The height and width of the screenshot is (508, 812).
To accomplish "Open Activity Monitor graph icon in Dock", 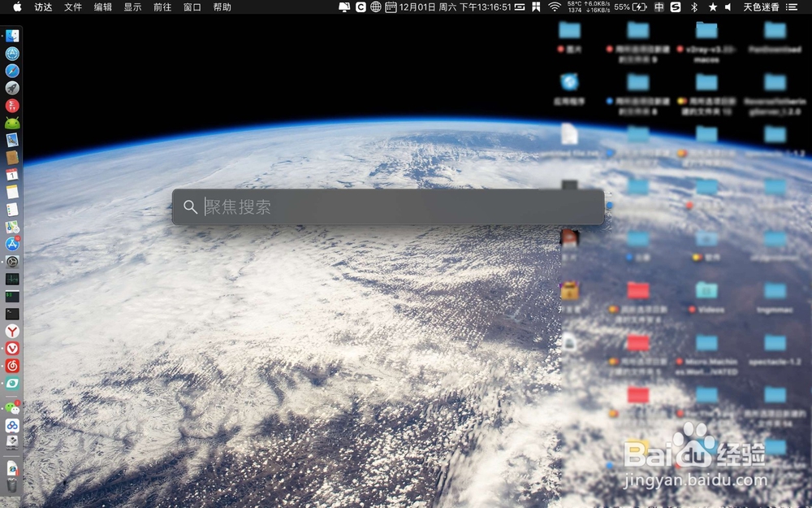I will click(12, 279).
